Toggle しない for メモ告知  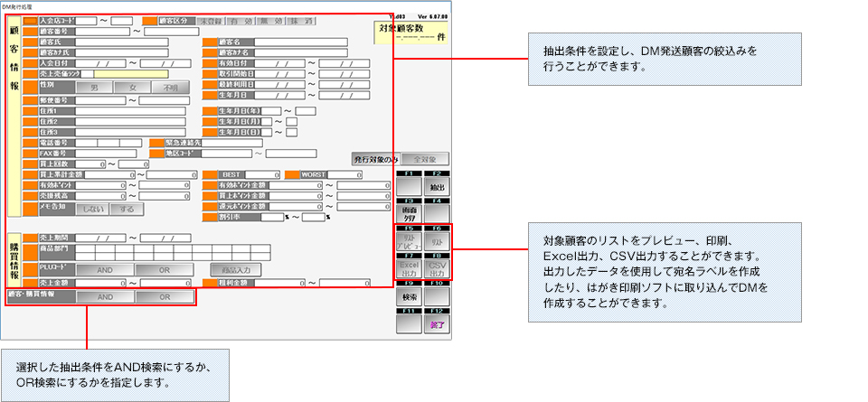coord(91,209)
